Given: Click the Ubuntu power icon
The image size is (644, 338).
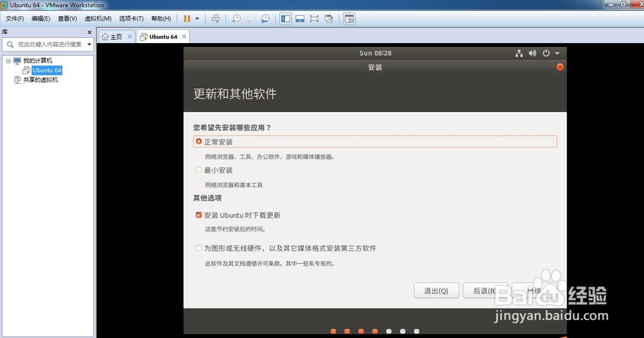Looking at the screenshot, I should pyautogui.click(x=546, y=53).
